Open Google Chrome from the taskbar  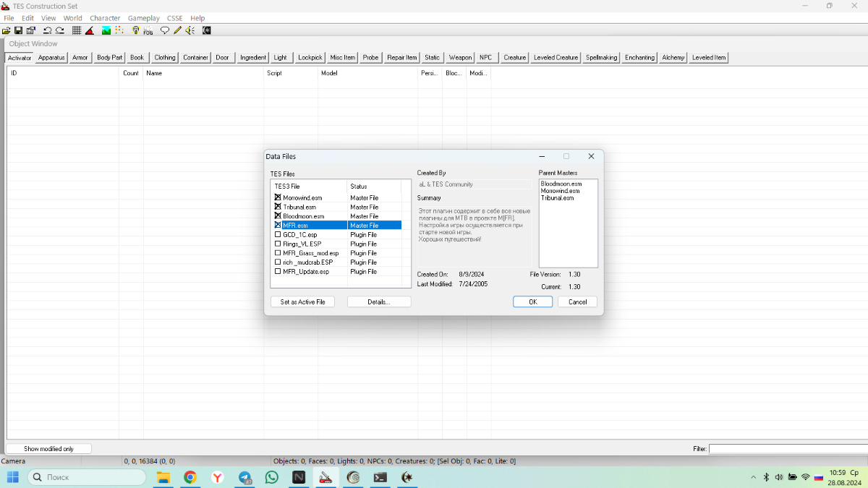tap(190, 477)
